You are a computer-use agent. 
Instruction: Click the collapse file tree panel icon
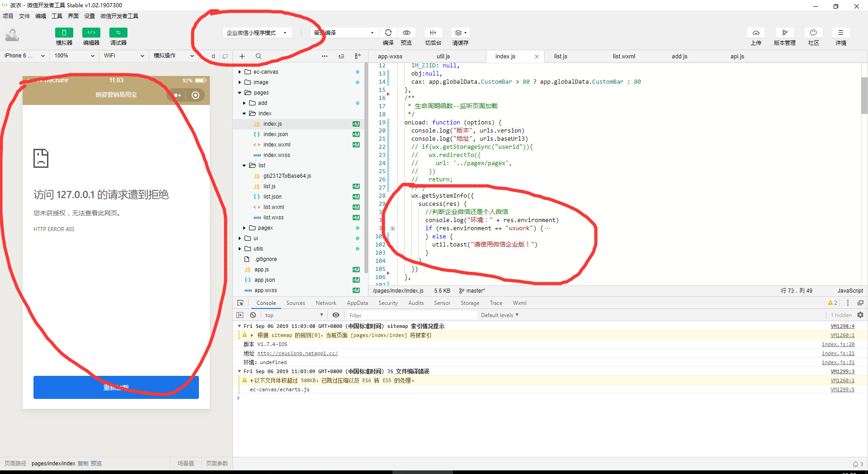(358, 56)
